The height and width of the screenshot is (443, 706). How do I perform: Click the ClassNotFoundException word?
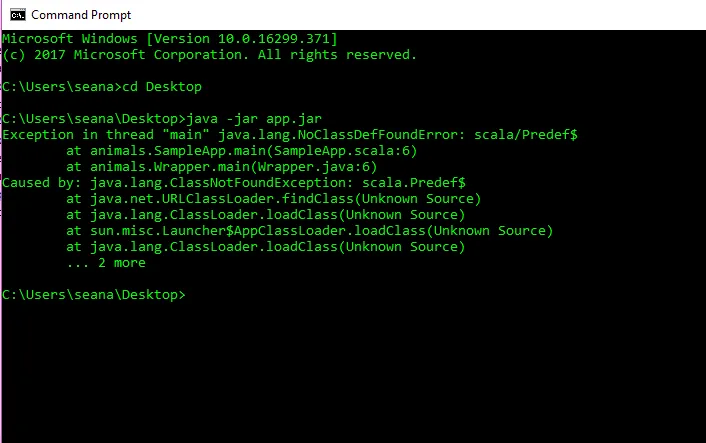pos(262,183)
